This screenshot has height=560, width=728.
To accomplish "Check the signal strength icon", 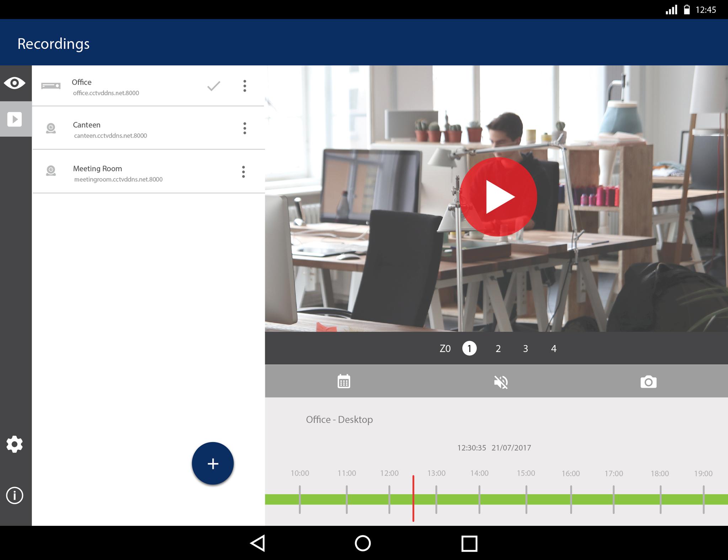I will 671,10.
